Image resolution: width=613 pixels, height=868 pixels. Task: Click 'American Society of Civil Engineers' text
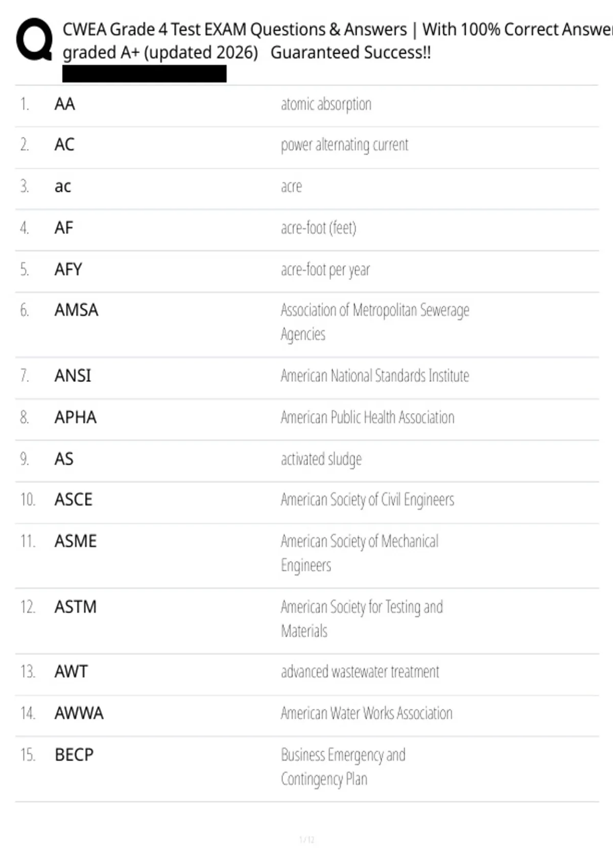point(367,500)
